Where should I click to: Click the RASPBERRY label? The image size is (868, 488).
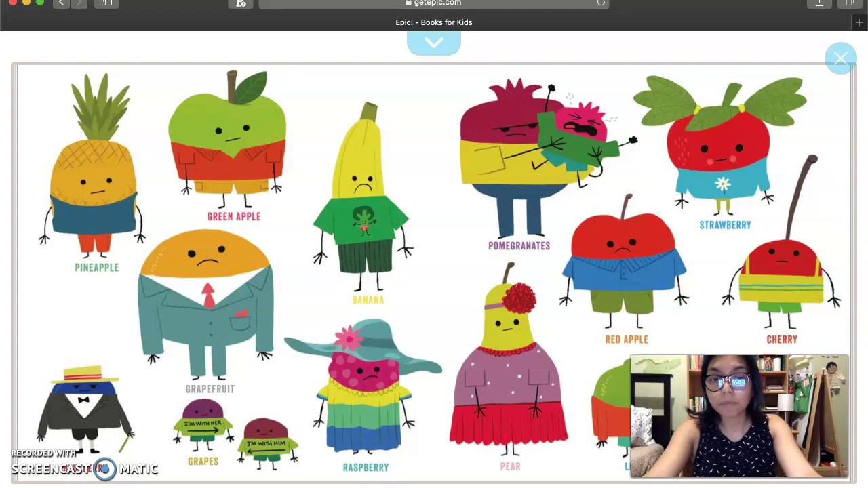366,468
